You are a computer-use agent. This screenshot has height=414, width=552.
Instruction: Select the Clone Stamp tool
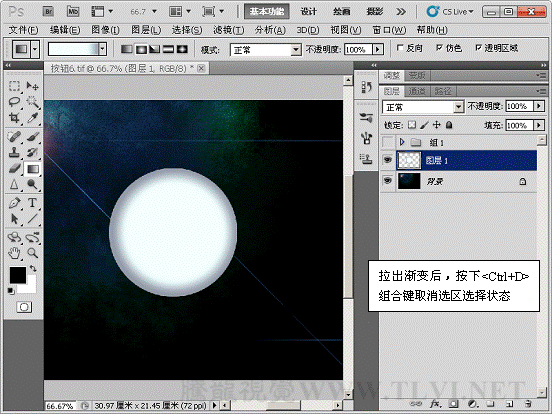(14, 152)
